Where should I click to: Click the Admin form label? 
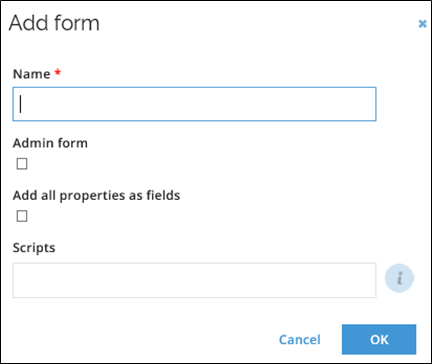pos(50,143)
